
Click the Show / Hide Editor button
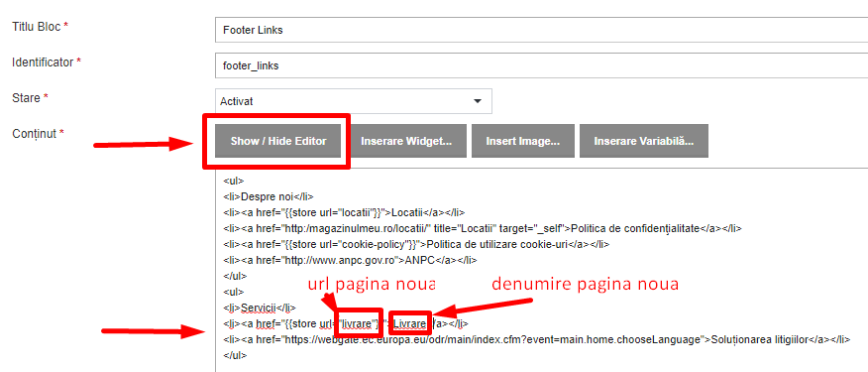point(278,141)
